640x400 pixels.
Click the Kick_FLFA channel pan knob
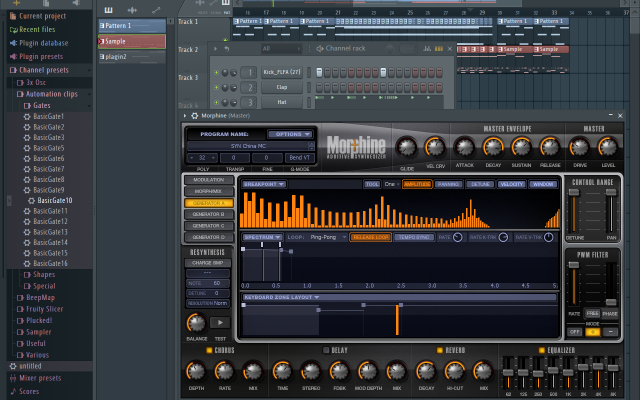pos(225,73)
